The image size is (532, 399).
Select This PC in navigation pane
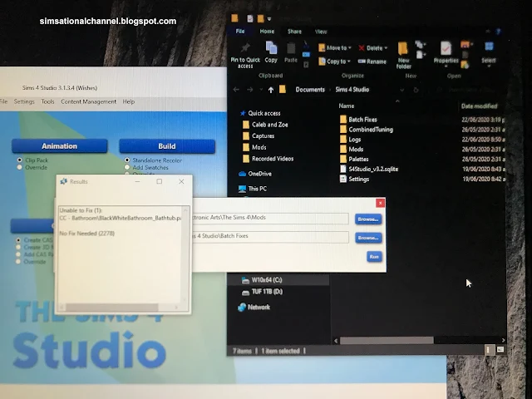pyautogui.click(x=253, y=189)
